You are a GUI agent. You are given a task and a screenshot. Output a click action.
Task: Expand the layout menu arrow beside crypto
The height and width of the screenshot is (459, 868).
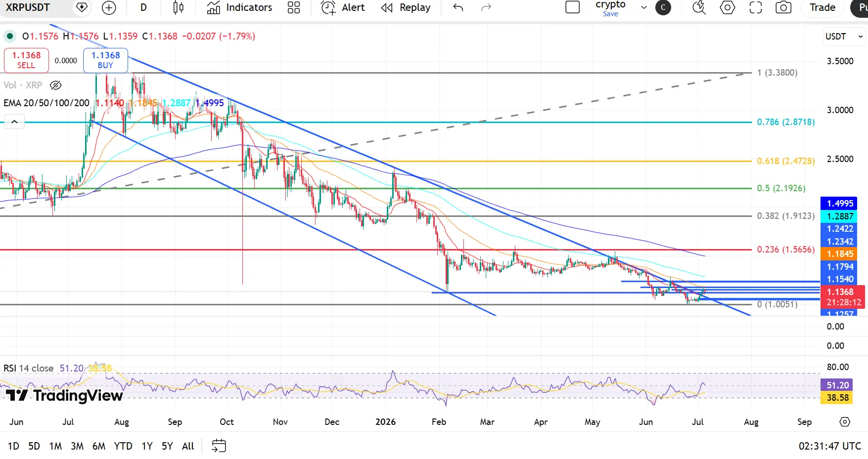tap(643, 7)
